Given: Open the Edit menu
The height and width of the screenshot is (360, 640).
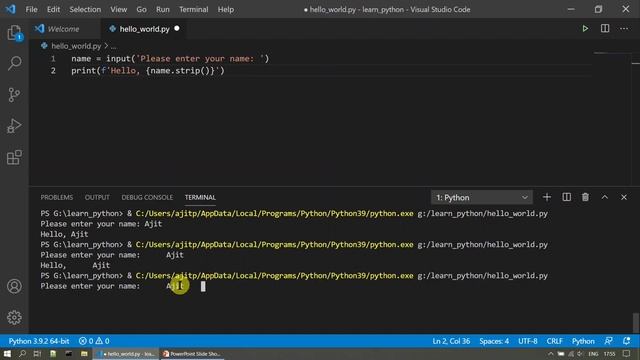Looking at the screenshot, I should tap(53, 9).
